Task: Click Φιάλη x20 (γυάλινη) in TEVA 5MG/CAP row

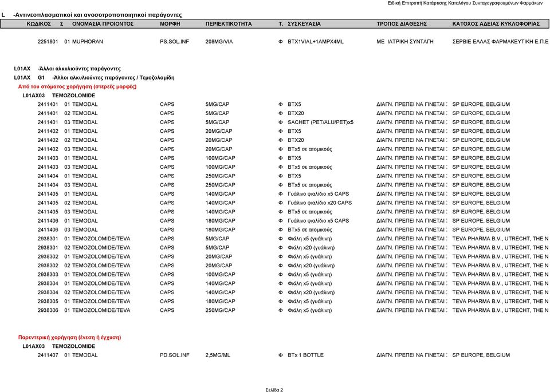Action: [x=311, y=248]
